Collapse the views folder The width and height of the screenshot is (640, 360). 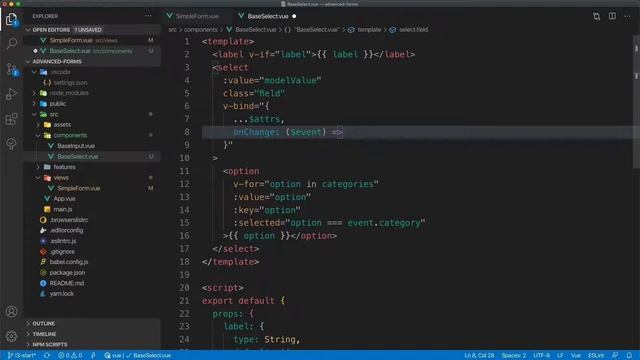point(92,178)
